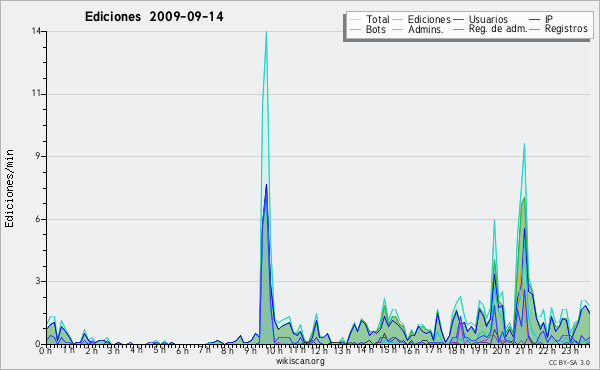The image size is (600, 370).
Task: Click the 0 h axis label
Action: pyautogui.click(x=46, y=351)
